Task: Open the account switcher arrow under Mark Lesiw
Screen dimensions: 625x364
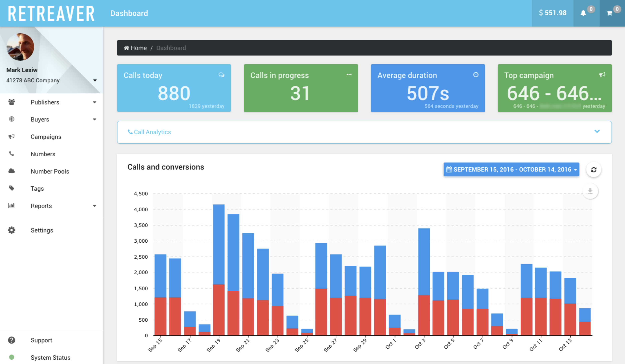Action: tap(95, 80)
